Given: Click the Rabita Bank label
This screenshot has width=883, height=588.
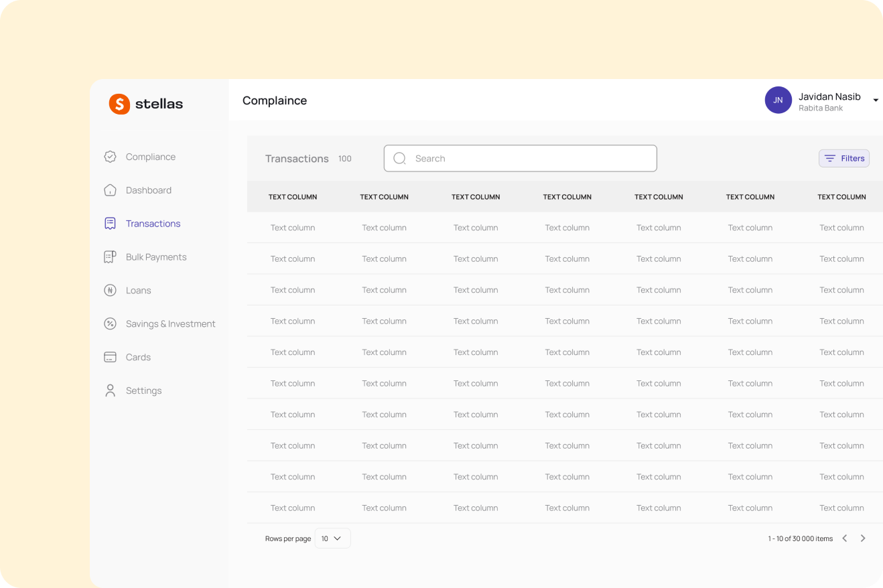Looking at the screenshot, I should click(821, 108).
